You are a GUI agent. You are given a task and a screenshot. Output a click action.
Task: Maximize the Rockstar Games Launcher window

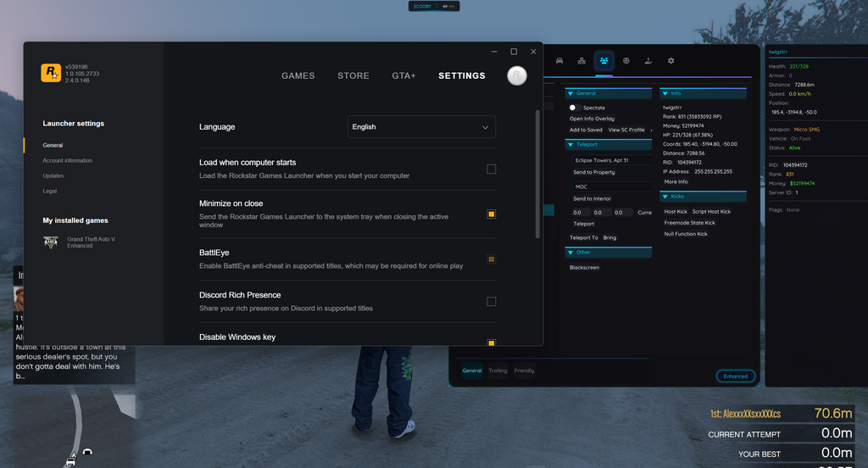(x=514, y=52)
